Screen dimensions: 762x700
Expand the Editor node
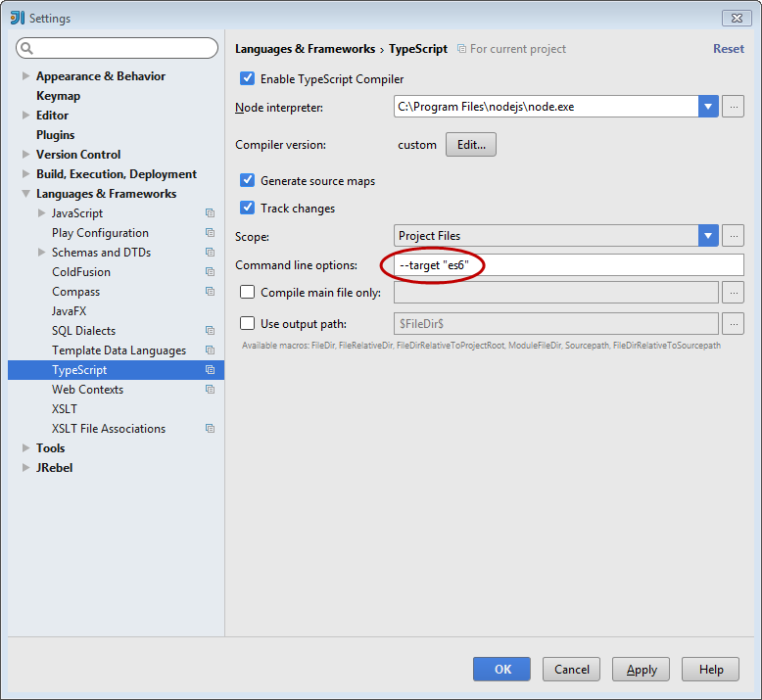(x=25, y=116)
